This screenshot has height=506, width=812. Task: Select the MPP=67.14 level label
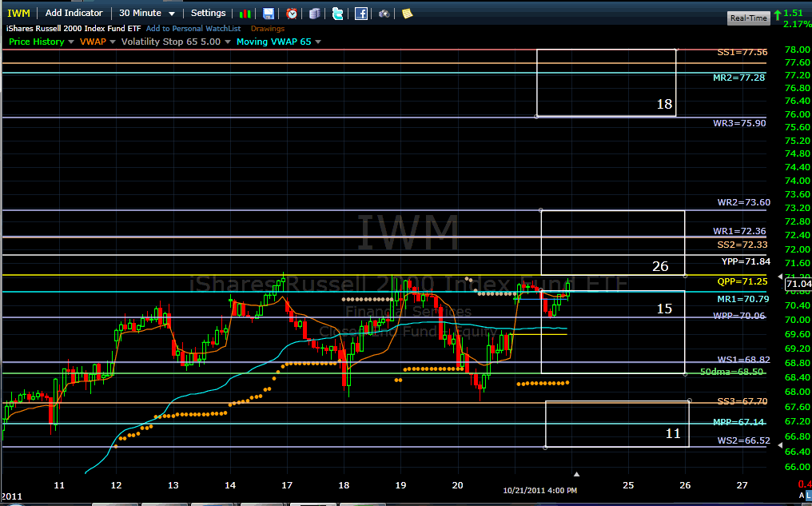pyautogui.click(x=739, y=422)
